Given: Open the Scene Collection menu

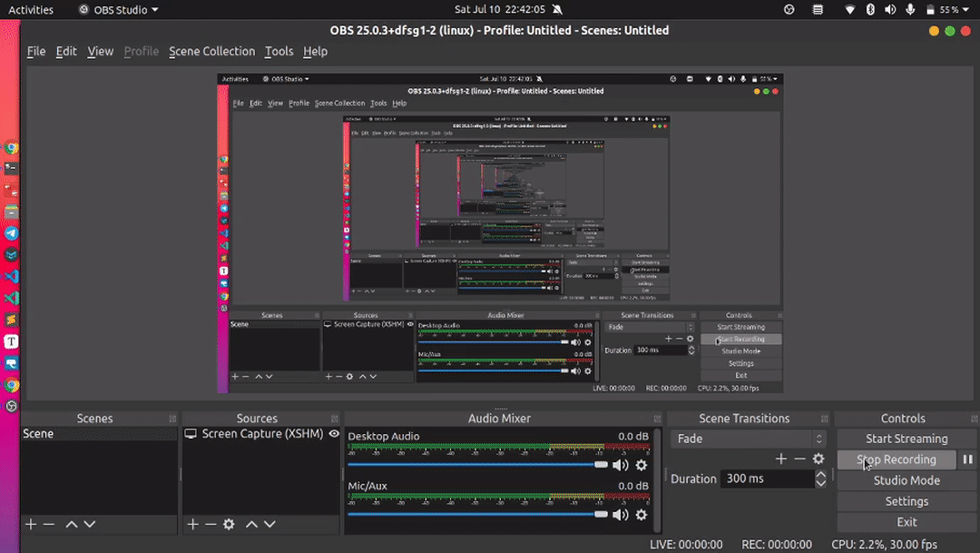Looking at the screenshot, I should pos(211,51).
